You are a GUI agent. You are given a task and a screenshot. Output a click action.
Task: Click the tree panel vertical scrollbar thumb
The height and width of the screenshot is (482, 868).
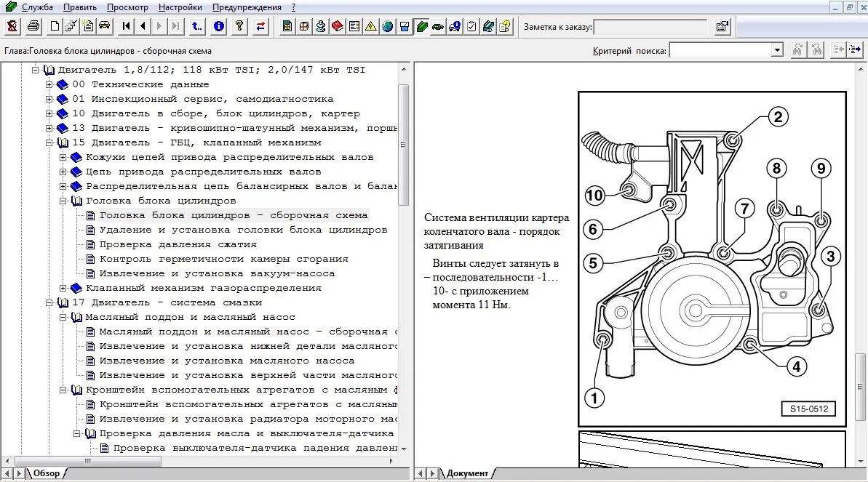(404, 145)
